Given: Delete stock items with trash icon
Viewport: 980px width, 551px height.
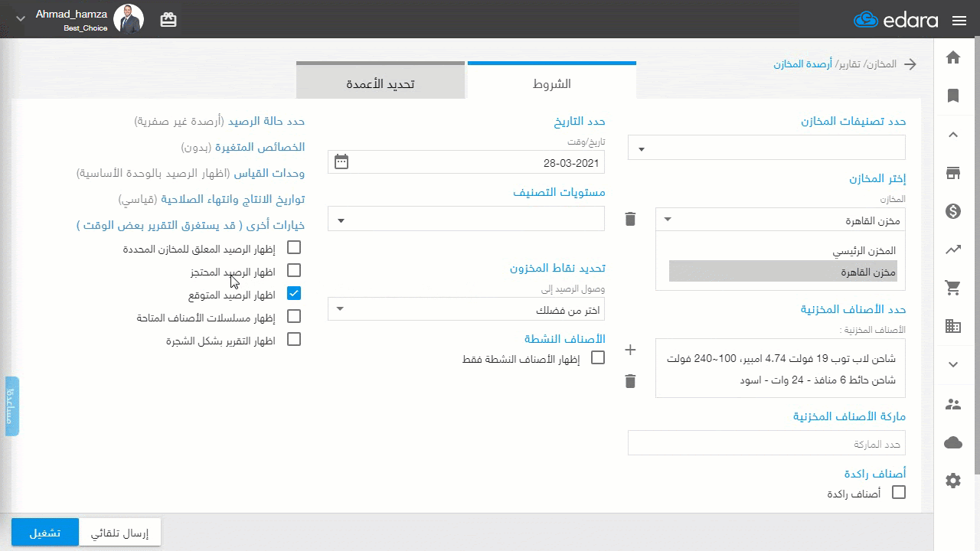Looking at the screenshot, I should pyautogui.click(x=630, y=381).
